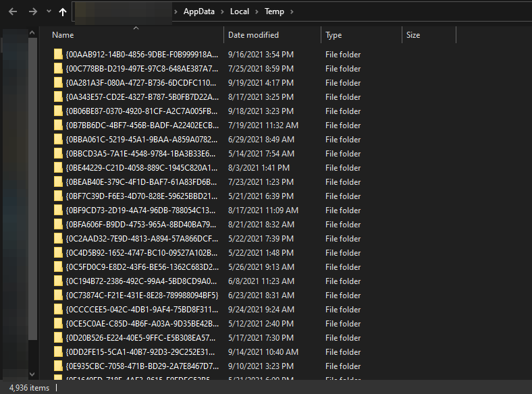Expand the chevron after Local
The width and height of the screenshot is (532, 394).
point(257,12)
